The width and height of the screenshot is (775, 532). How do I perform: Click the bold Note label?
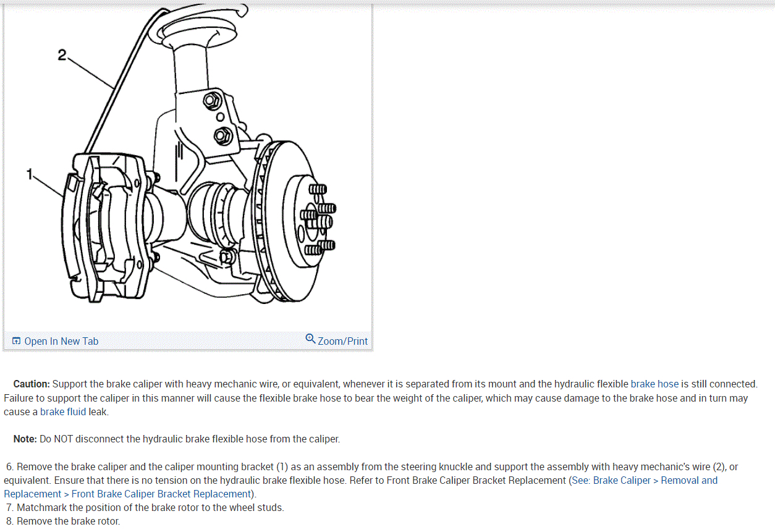25,439
